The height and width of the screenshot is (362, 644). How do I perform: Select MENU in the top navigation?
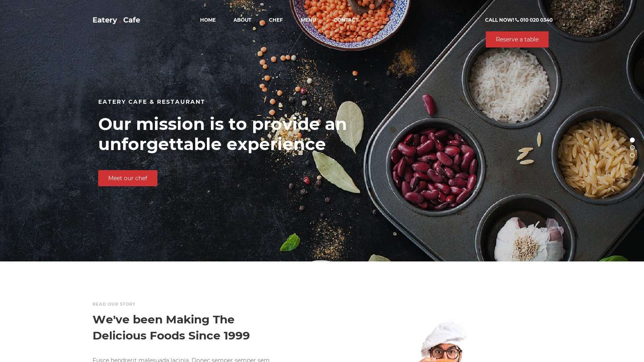[308, 20]
